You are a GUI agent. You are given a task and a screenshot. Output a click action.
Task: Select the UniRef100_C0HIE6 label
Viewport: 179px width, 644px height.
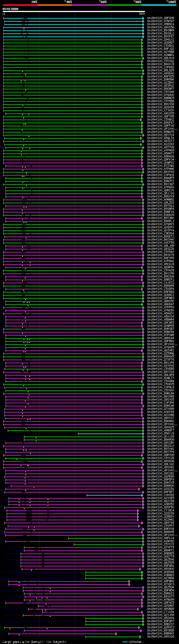tap(161, 495)
